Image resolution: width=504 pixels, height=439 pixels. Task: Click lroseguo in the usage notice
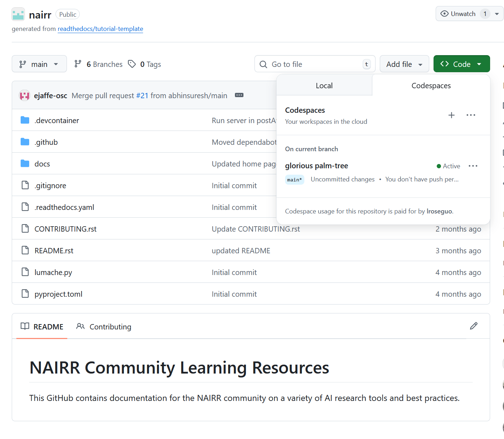click(439, 211)
